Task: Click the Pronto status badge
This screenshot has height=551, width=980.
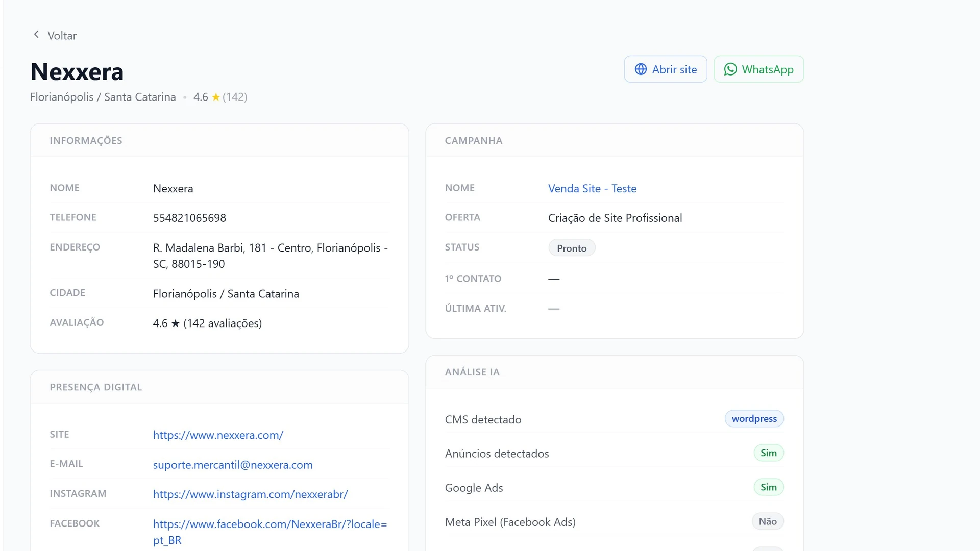Action: [x=572, y=248]
